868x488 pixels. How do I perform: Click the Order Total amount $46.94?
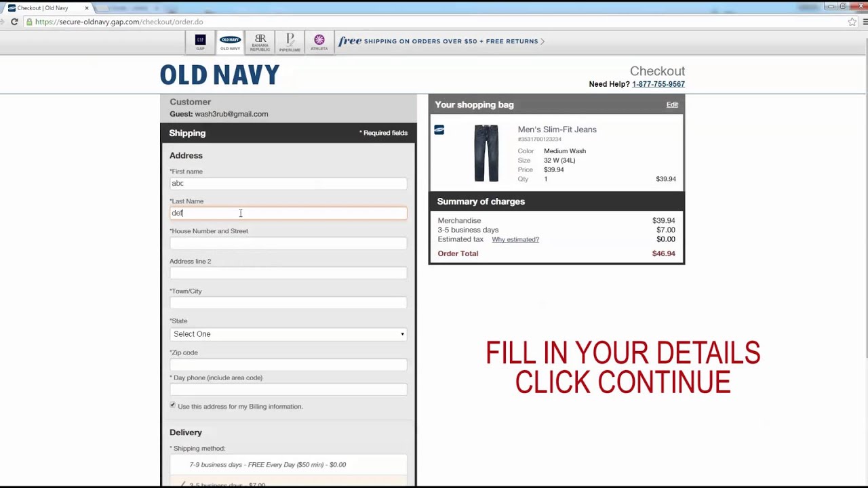[x=663, y=253]
